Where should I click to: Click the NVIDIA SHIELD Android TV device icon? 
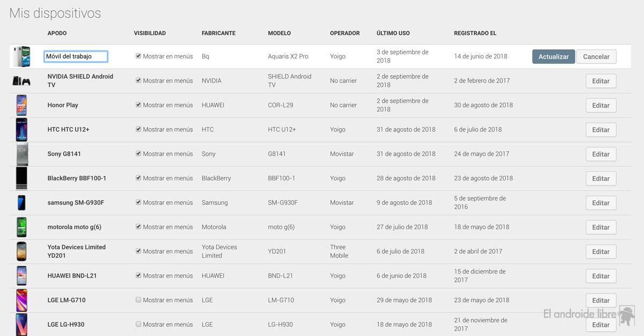[21, 81]
